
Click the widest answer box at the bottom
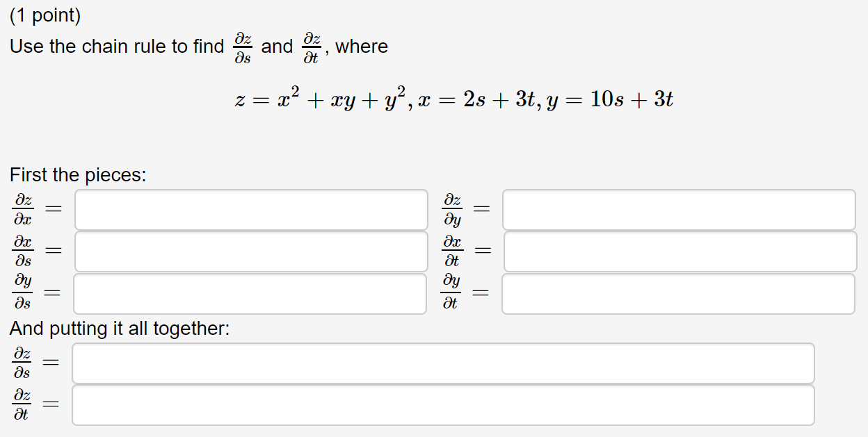pyautogui.click(x=443, y=363)
